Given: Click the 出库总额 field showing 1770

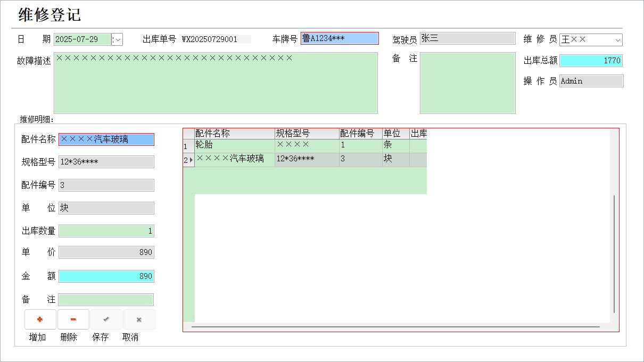Looking at the screenshot, I should (x=591, y=61).
